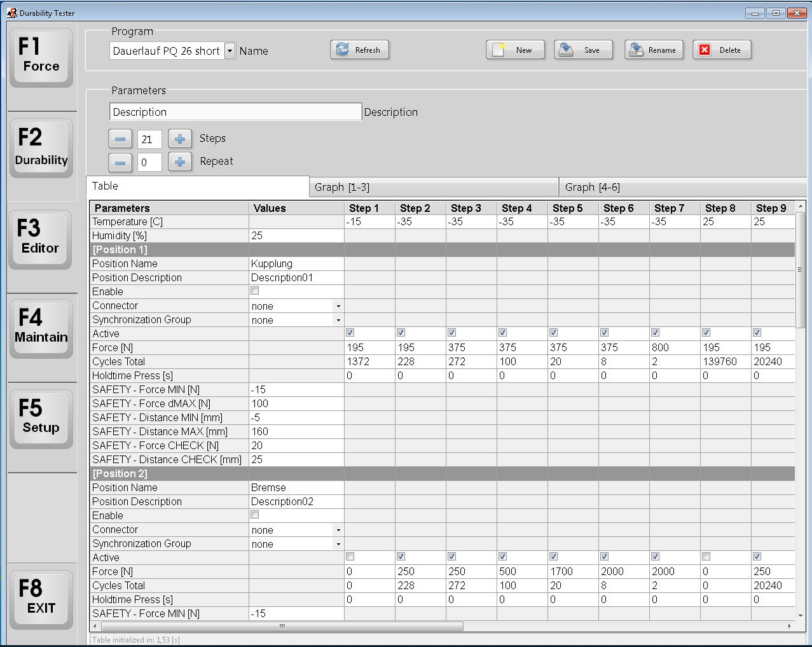Increase the Steps count with plus
Screen dimensions: 812x647
click(180, 139)
